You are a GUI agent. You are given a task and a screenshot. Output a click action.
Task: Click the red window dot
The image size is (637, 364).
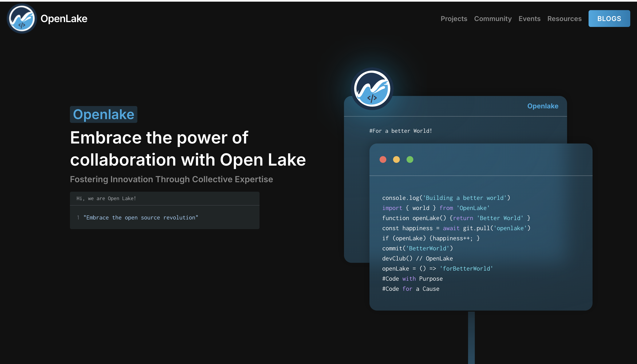[383, 159]
